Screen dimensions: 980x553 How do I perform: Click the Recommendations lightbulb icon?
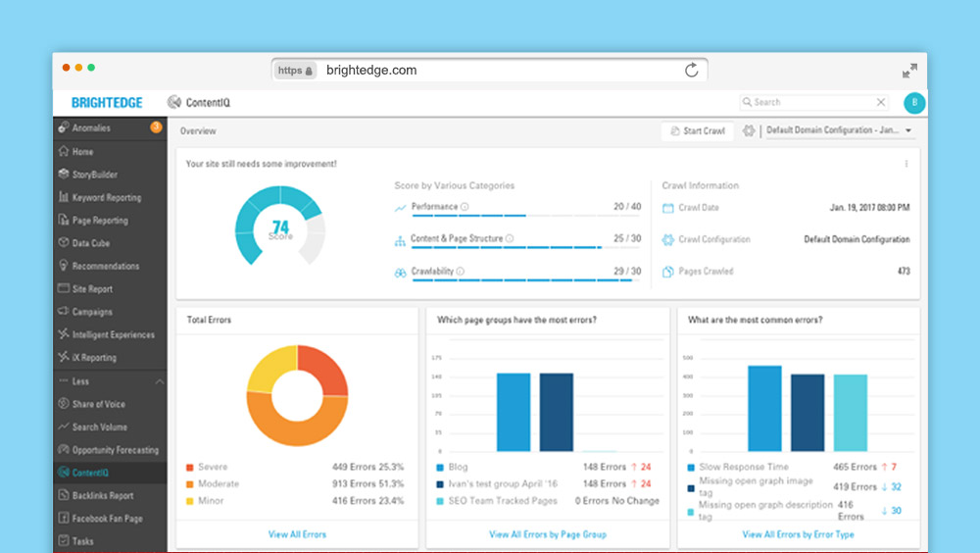coord(63,266)
